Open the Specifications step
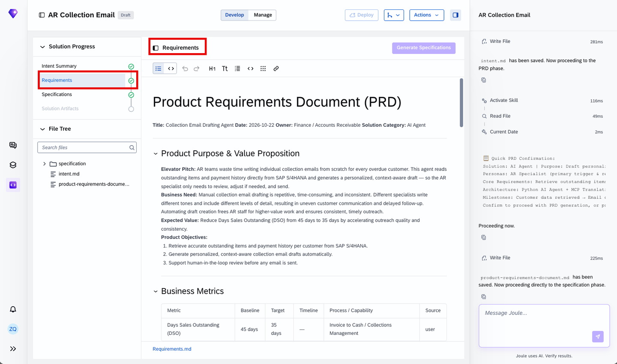Screen dimensions: 617x364 click(x=57, y=94)
